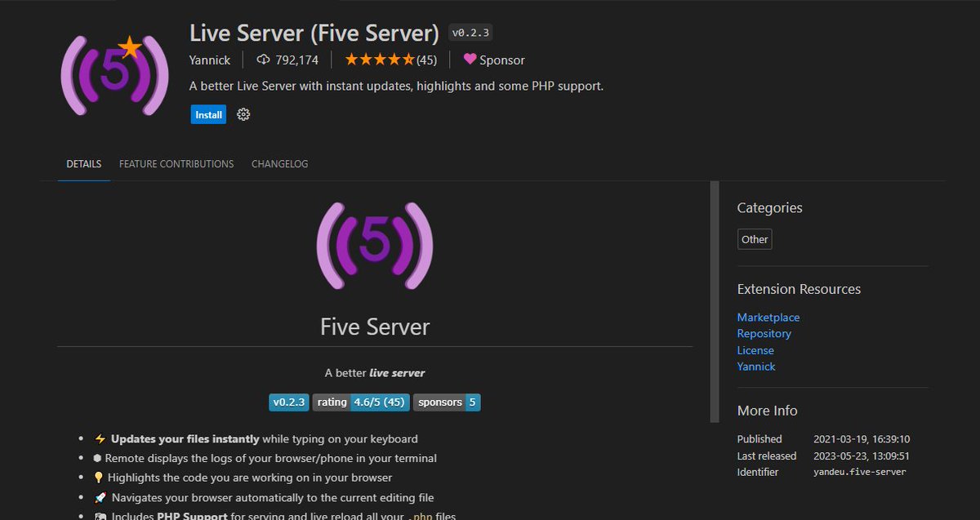Viewport: 980px width, 520px height.
Task: Click the Categories heading
Action: [770, 208]
